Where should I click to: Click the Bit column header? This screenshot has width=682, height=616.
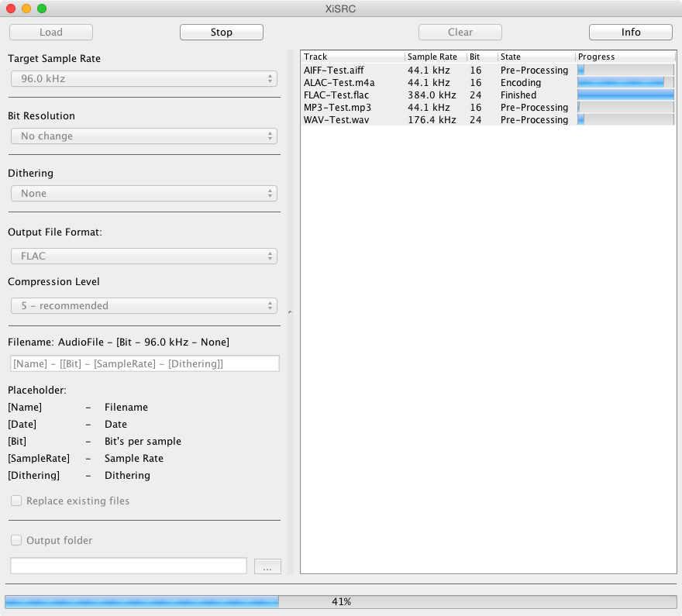pyautogui.click(x=482, y=57)
